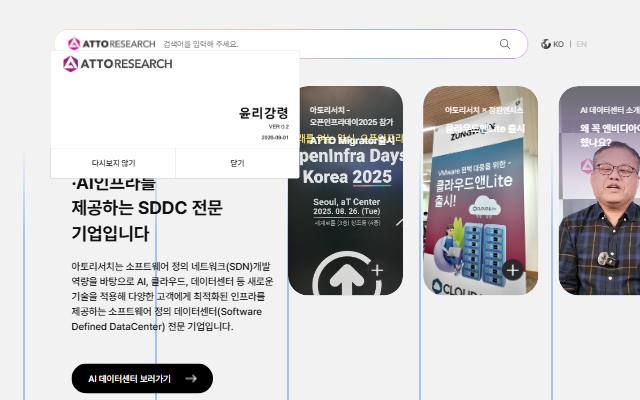Screen dimensions: 640x400
Task: Click the ATTO Research logo in search bar
Action: 111,44
